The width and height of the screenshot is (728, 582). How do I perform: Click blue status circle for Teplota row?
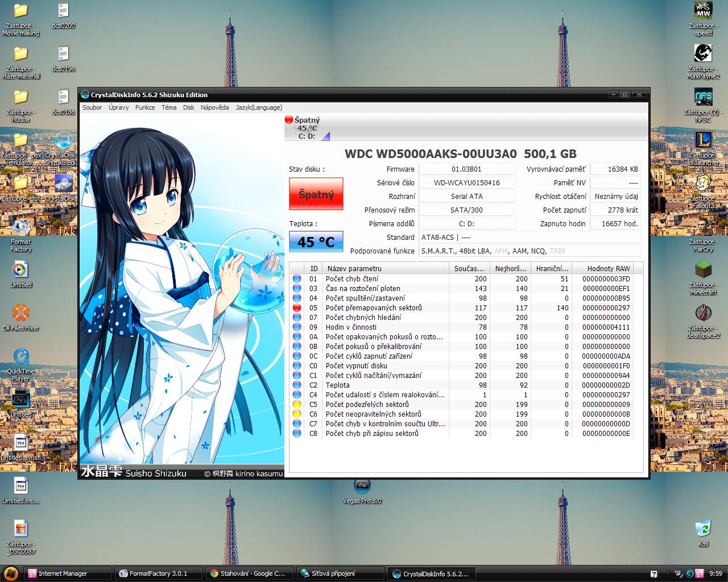click(297, 385)
